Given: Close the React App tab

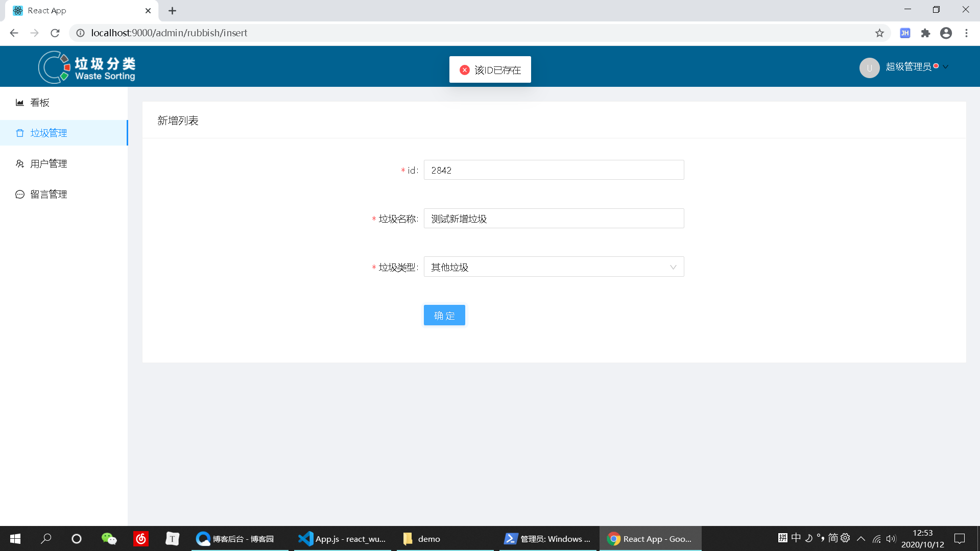Looking at the screenshot, I should click(x=148, y=11).
